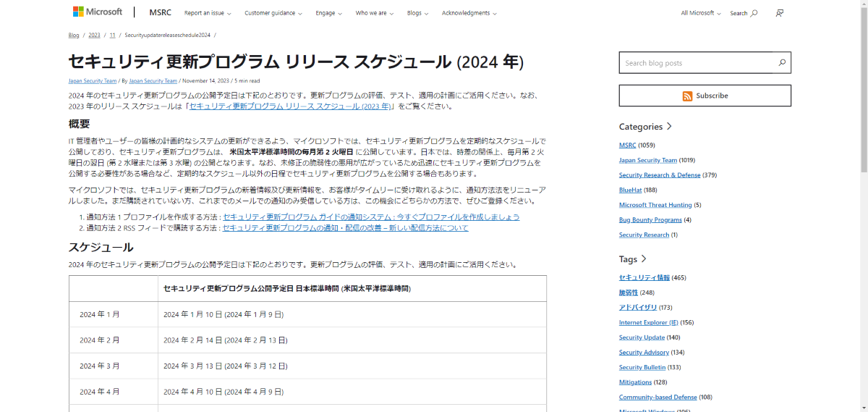Click the search magnifier in the top navigation
The image size is (868, 412).
[x=754, y=13]
